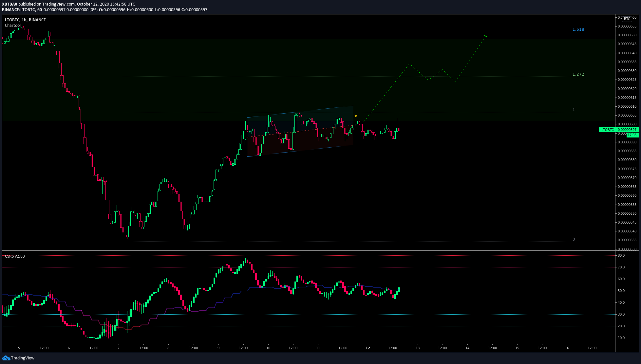Click date 16 on the time axis
The width and height of the screenshot is (641, 364).
567,348
